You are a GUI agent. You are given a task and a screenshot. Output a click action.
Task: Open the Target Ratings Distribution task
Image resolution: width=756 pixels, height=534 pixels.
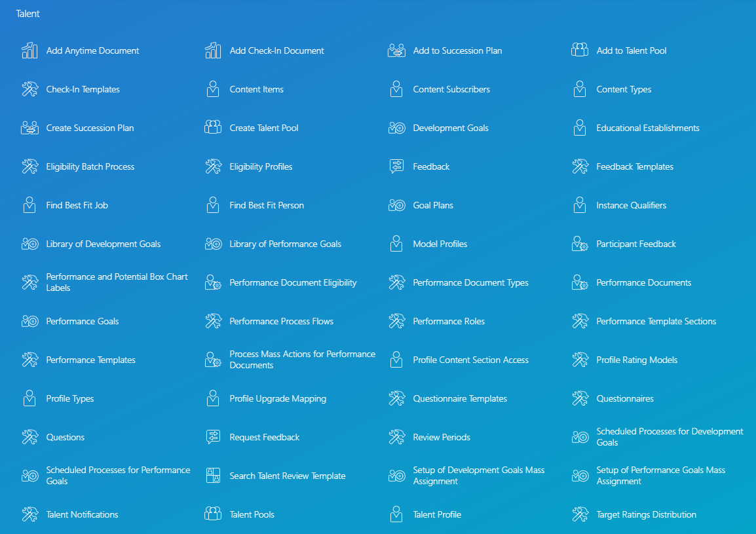click(x=646, y=514)
